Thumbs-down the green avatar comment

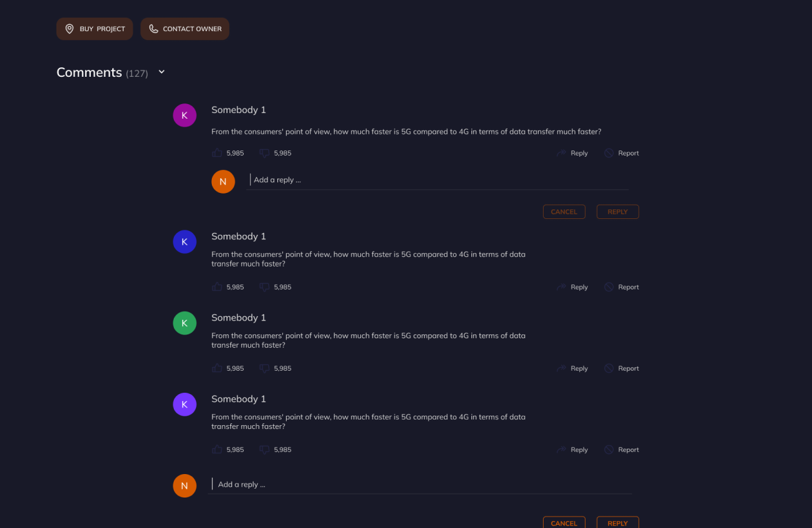(265, 368)
